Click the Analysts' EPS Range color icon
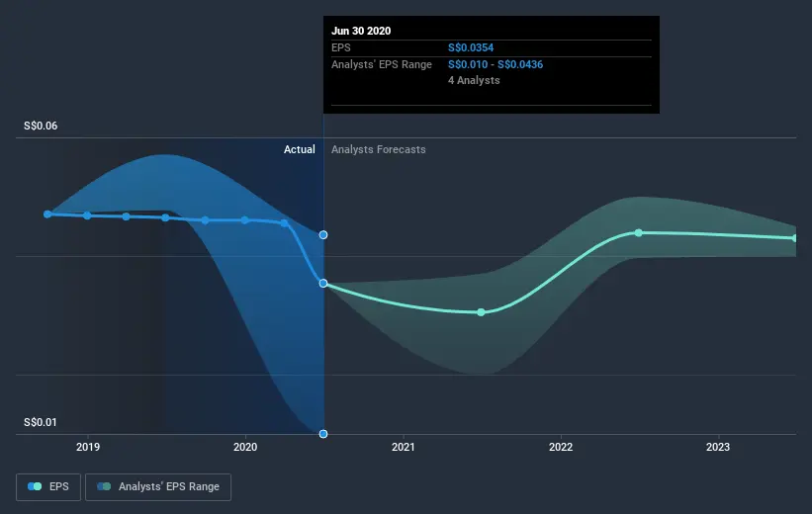812x514 pixels. (x=104, y=486)
